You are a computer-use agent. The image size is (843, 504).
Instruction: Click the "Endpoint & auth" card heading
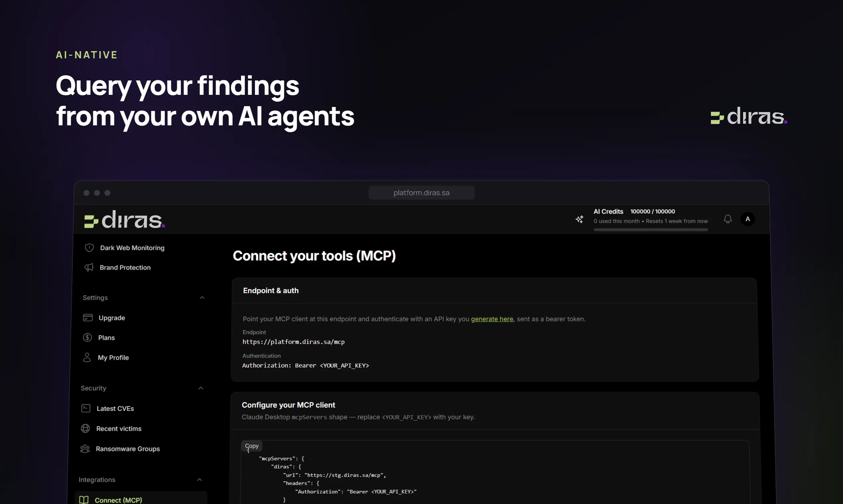270,291
